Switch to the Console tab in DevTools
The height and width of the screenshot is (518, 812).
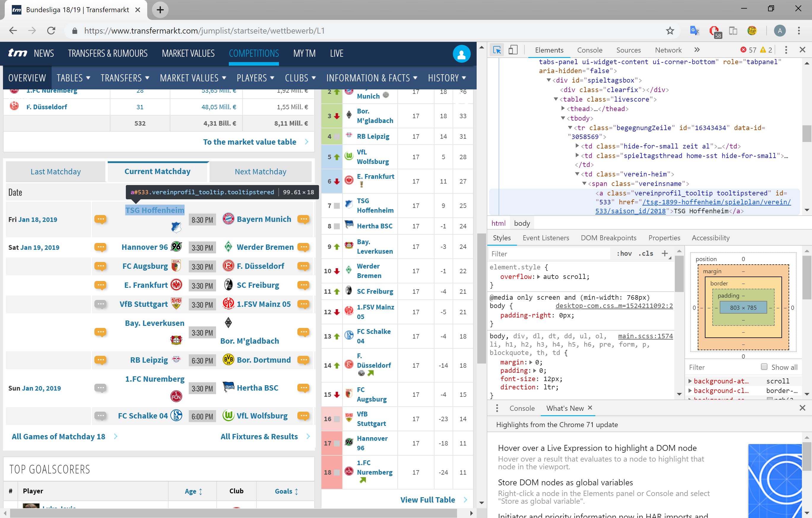point(589,50)
